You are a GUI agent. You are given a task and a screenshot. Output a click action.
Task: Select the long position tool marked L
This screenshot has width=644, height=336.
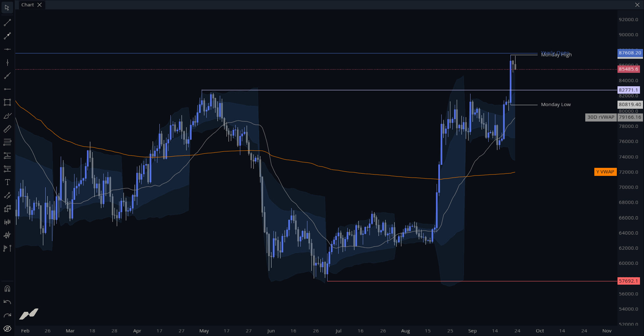point(7,155)
